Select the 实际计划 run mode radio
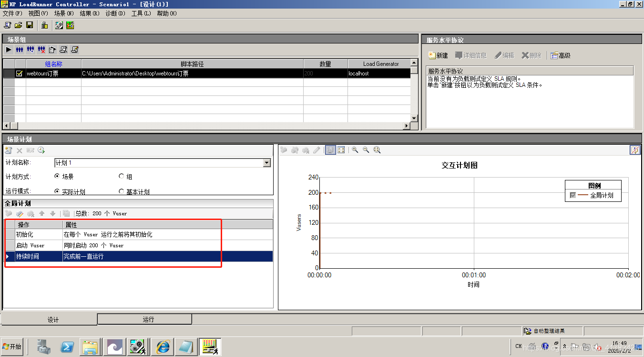 pyautogui.click(x=57, y=191)
